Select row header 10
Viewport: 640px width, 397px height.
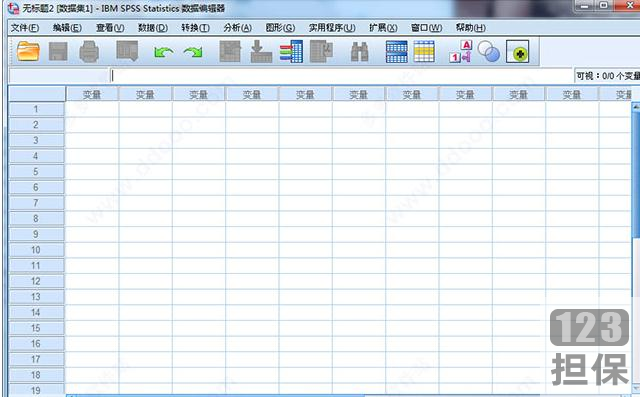(36, 250)
